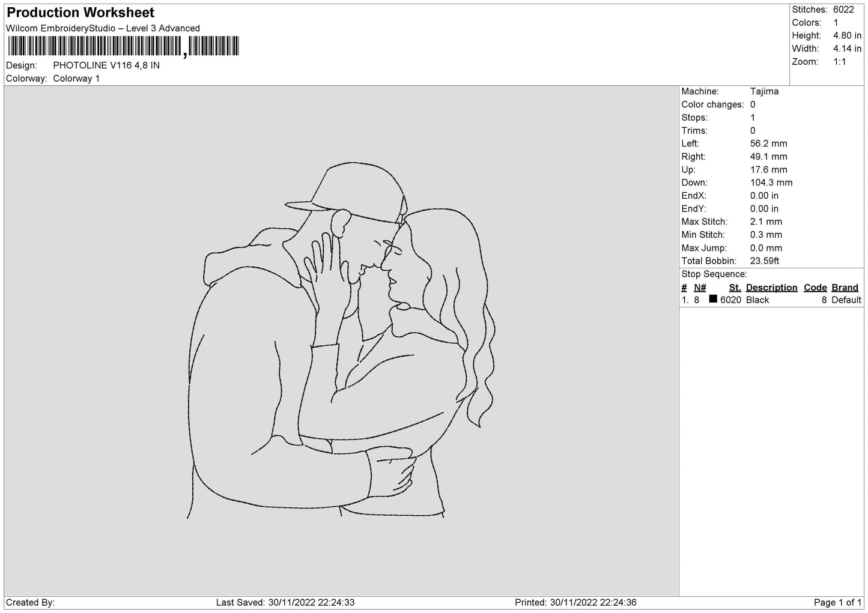Click the Code column header
The image size is (868, 613).
[x=815, y=288]
